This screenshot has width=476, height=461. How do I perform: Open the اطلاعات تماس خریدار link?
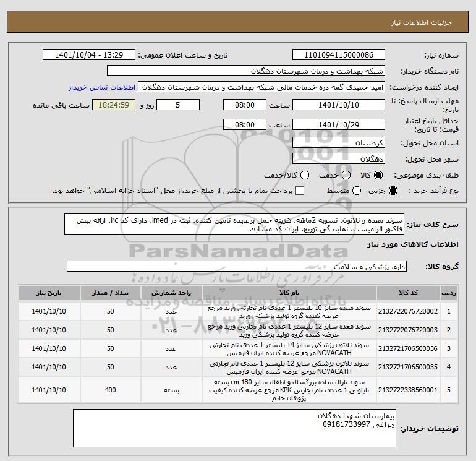tap(102, 87)
